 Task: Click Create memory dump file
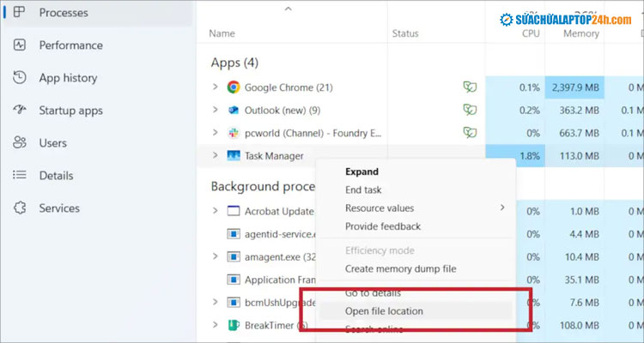[400, 269]
